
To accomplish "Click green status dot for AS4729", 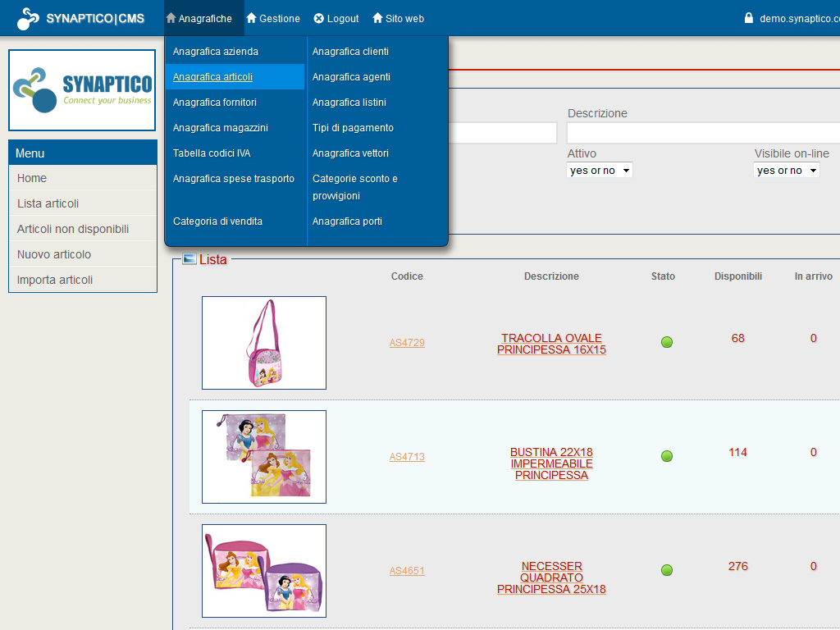I will coord(666,342).
